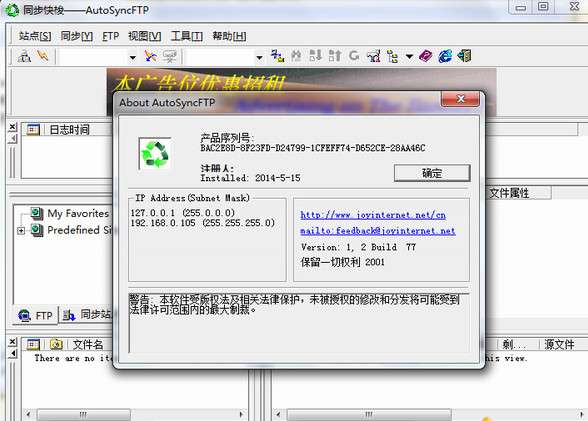Click the bottom-left horizontal scrollbar thumb
Image resolution: width=588 pixels, height=421 pixels.
[x=84, y=415]
